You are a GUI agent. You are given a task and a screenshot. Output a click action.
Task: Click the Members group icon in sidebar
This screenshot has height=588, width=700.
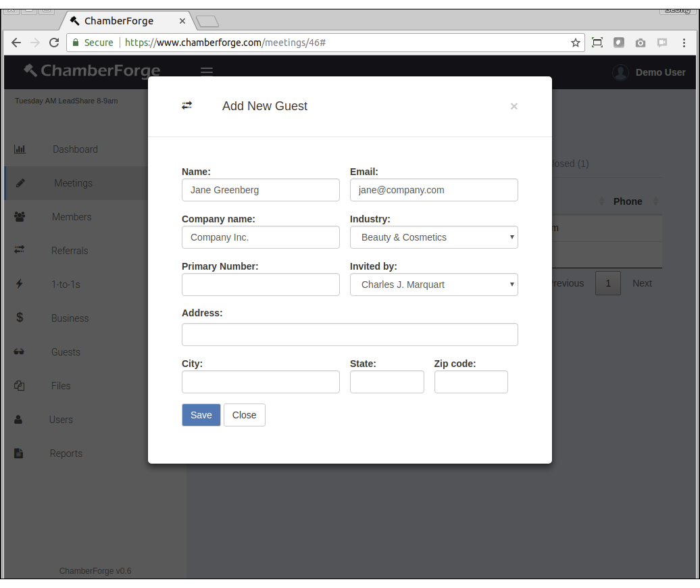coord(20,217)
